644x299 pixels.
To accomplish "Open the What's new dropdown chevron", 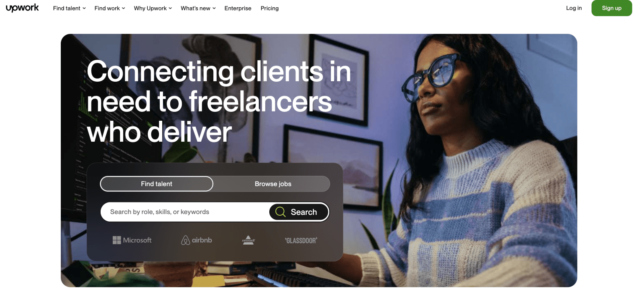I will [x=214, y=8].
